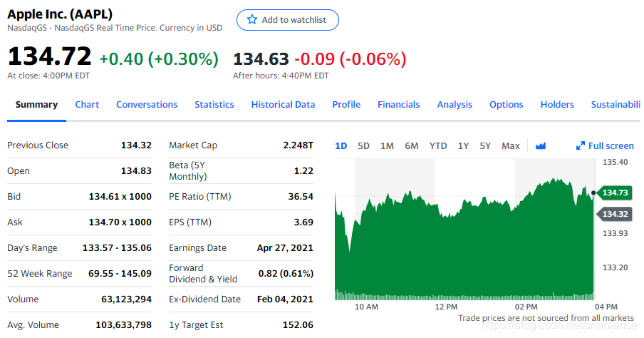Click the closing price 134.72
The image size is (644, 338).
click(49, 56)
